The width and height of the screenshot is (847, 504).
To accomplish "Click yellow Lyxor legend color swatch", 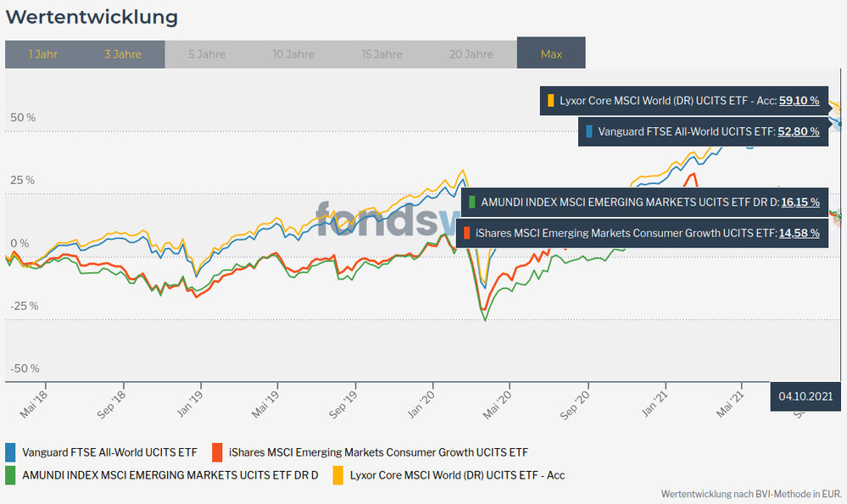I will (x=338, y=475).
